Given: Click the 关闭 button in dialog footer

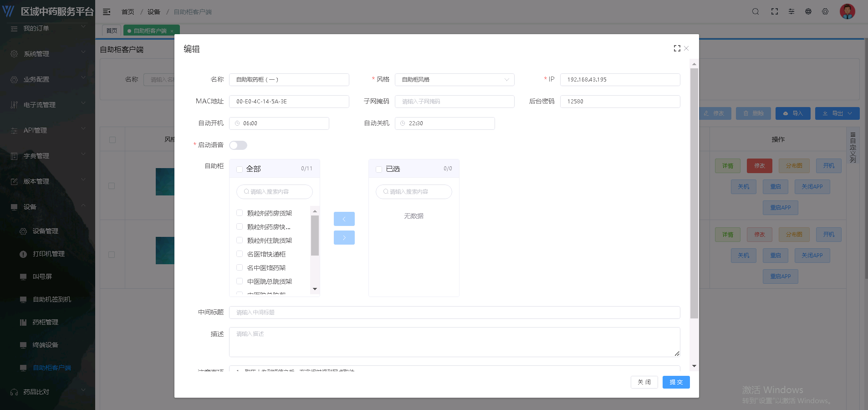Looking at the screenshot, I should point(644,382).
